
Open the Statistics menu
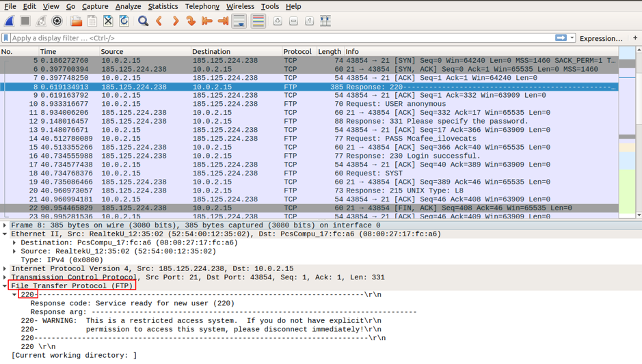point(163,6)
